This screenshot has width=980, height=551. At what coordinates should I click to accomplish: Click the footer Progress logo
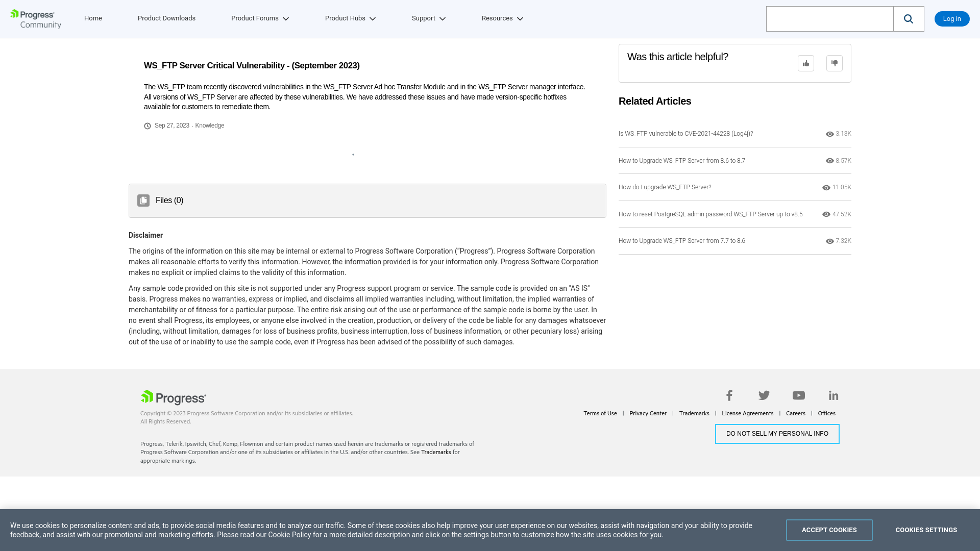pyautogui.click(x=174, y=397)
